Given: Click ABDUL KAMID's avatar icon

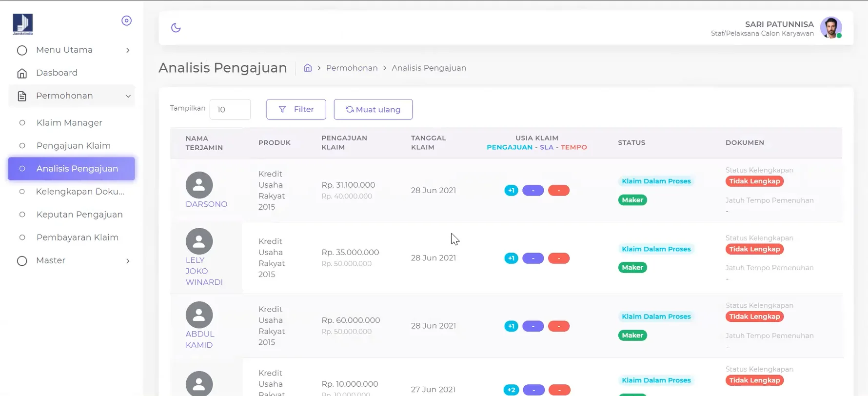Looking at the screenshot, I should tap(199, 315).
